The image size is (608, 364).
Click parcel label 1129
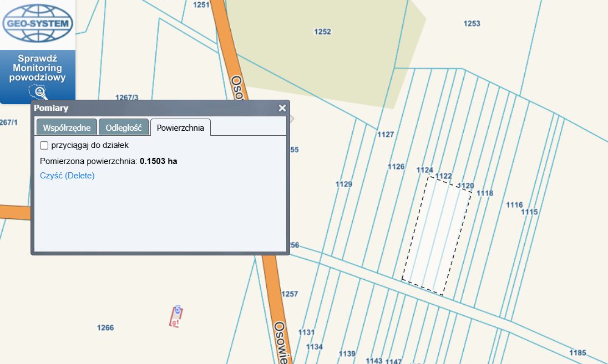344,184
